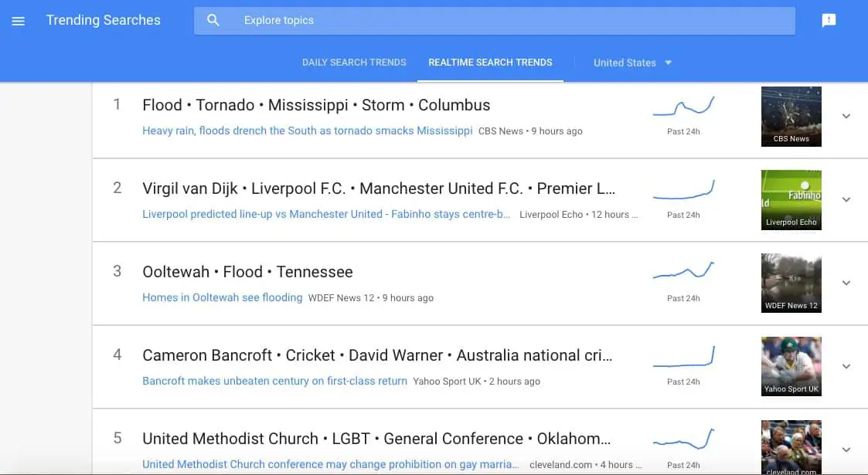Screen dimensions: 868x475
Task: Click the Explore topics search field
Action: click(x=495, y=21)
